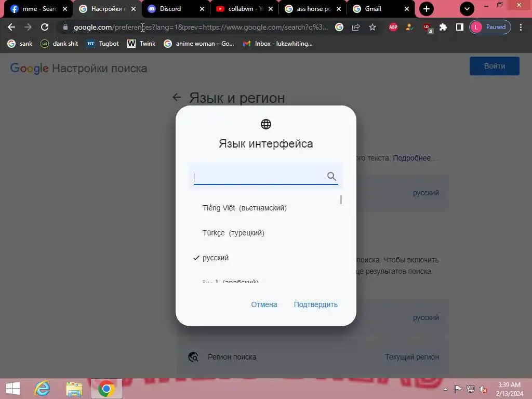The image size is (532, 399).
Task: Open the Action Center flag icon
Action: pyautogui.click(x=458, y=389)
